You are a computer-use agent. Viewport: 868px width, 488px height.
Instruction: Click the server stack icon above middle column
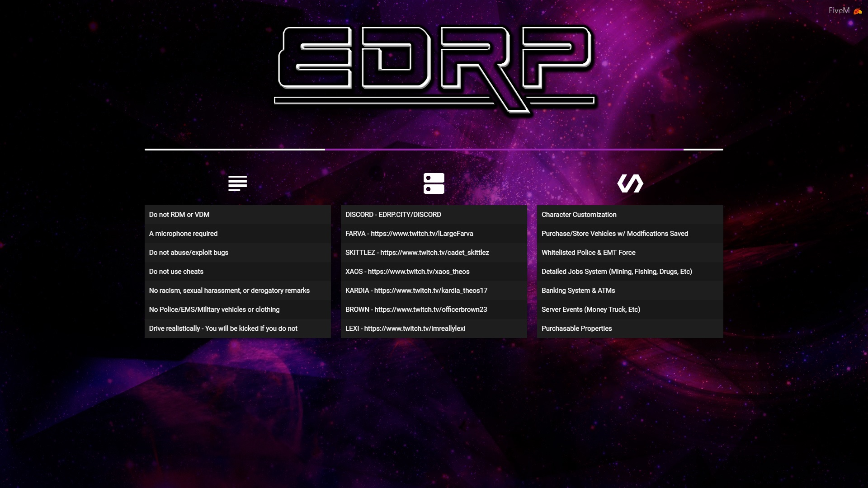point(434,183)
